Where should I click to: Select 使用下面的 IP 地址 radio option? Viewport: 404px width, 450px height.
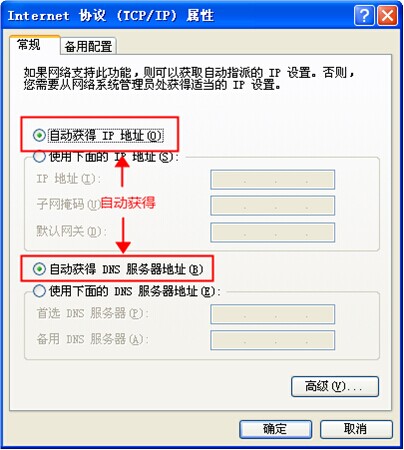click(39, 156)
